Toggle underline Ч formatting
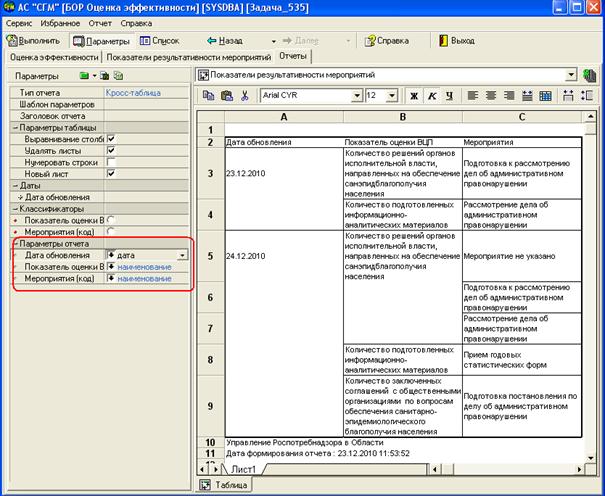 coord(449,96)
